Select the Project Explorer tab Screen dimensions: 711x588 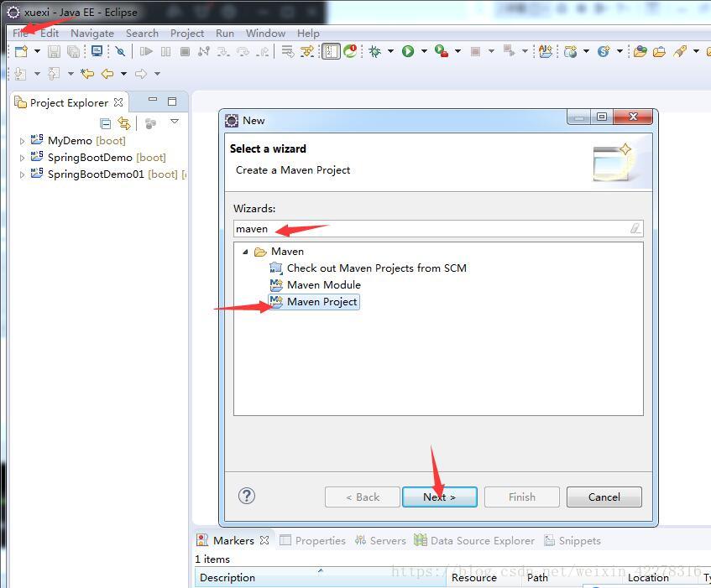point(70,103)
